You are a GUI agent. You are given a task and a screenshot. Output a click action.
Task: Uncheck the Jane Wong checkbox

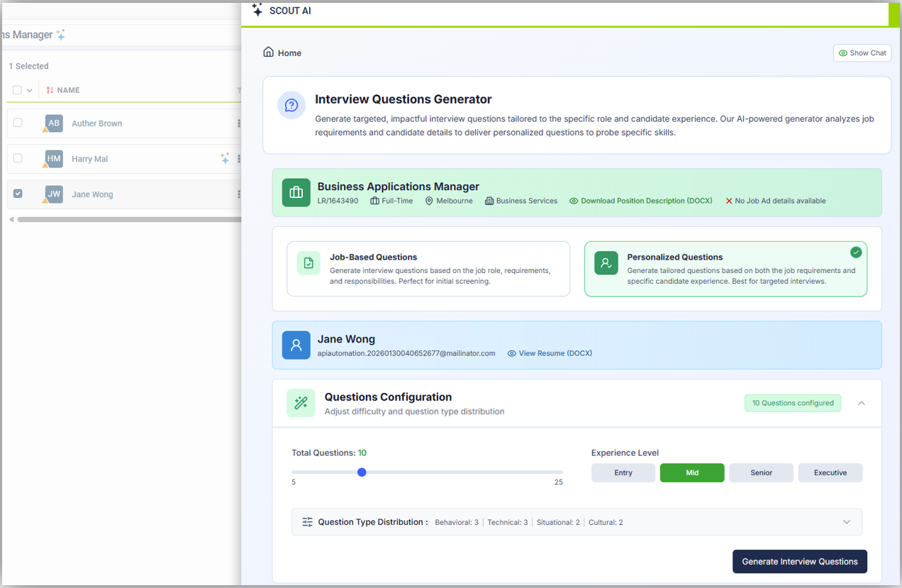[18, 194]
